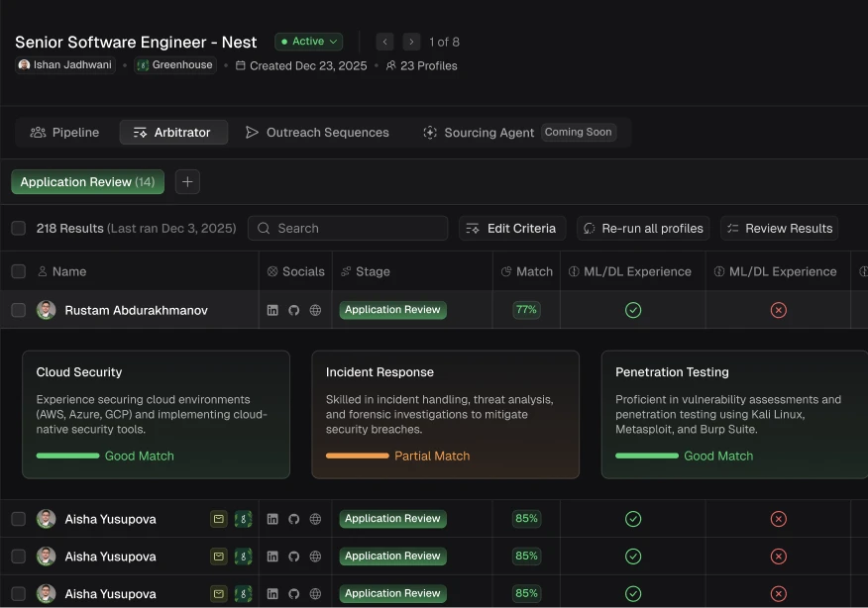Switch to the Arbitrator tab
The height and width of the screenshot is (608, 868).
pyautogui.click(x=173, y=133)
